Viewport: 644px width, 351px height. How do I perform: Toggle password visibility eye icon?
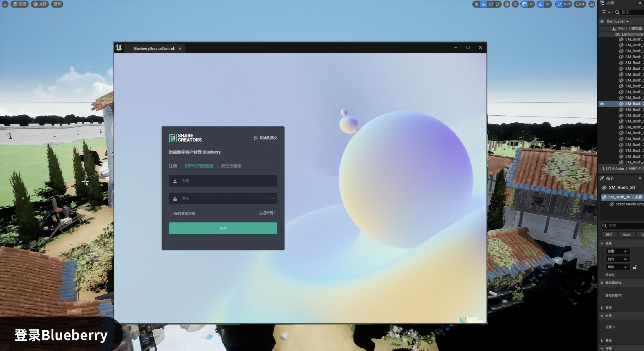pyautogui.click(x=272, y=198)
